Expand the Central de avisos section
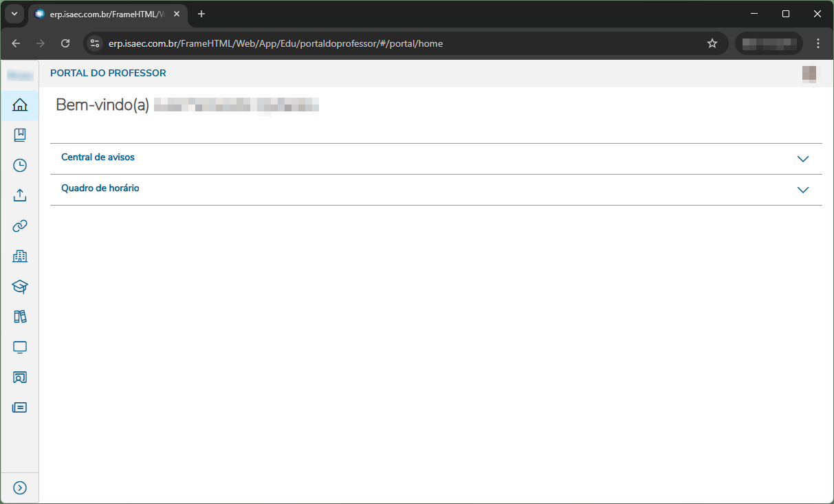 pos(802,158)
